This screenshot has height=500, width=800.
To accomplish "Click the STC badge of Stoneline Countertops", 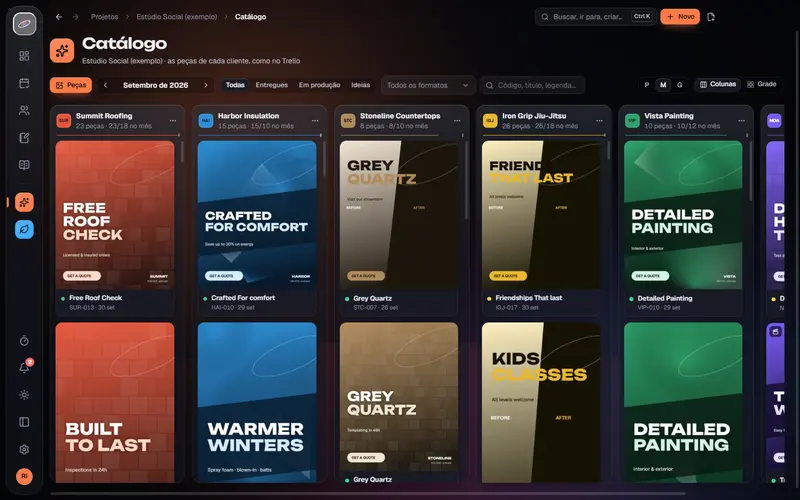I will pyautogui.click(x=348, y=121).
